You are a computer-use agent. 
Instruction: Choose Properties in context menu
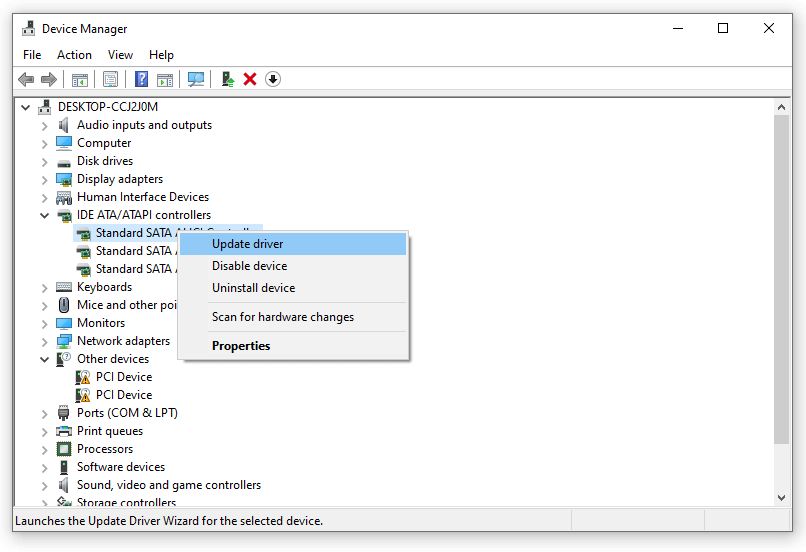292,346
